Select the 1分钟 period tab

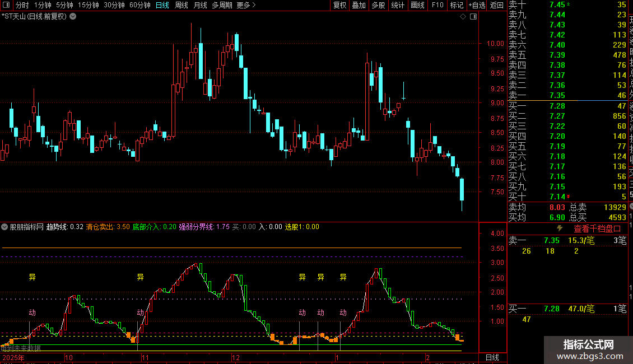[43, 5]
